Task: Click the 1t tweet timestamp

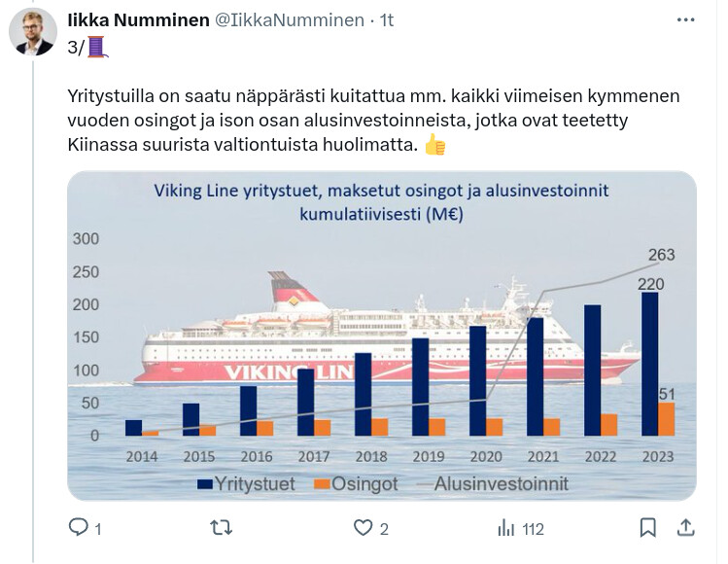Action: (386, 19)
